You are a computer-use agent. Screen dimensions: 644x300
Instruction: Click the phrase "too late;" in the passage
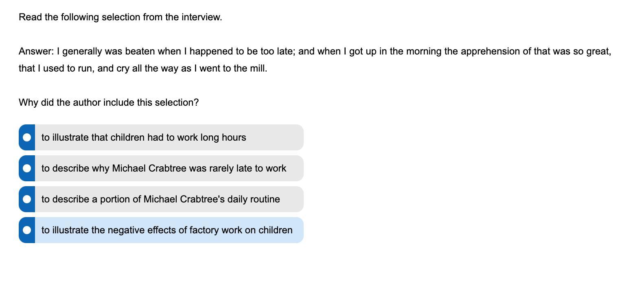(x=279, y=51)
